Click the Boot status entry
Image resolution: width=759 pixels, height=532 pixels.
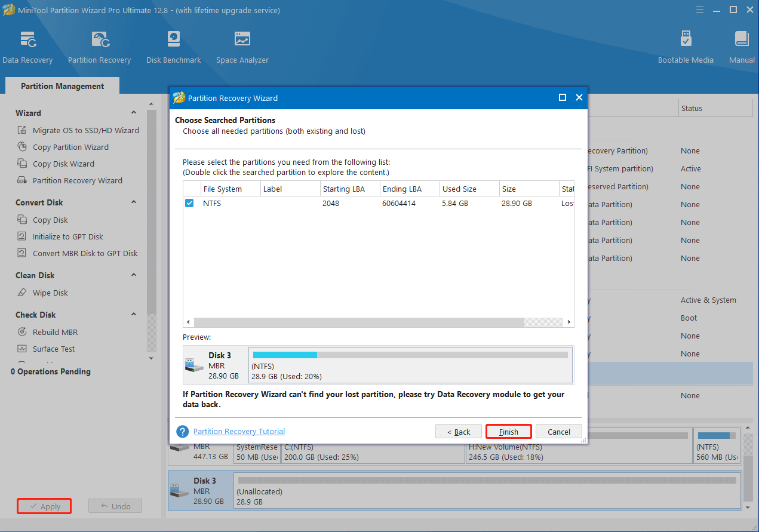(x=689, y=318)
